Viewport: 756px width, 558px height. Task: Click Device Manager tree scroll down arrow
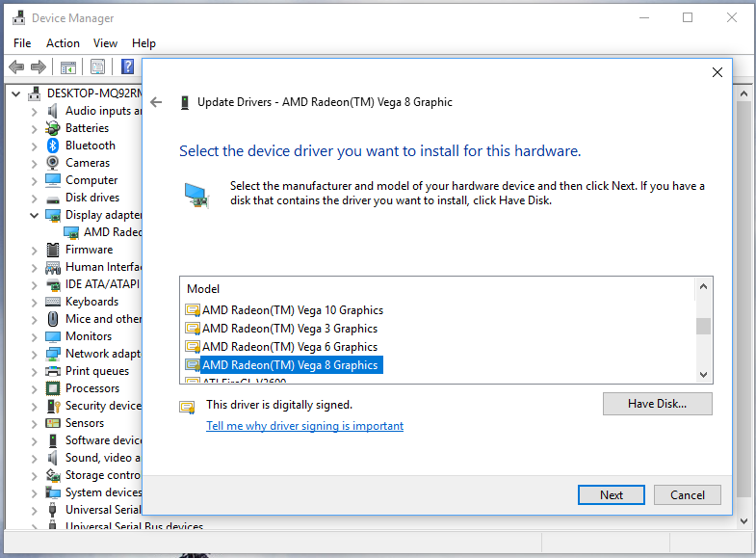(x=743, y=521)
